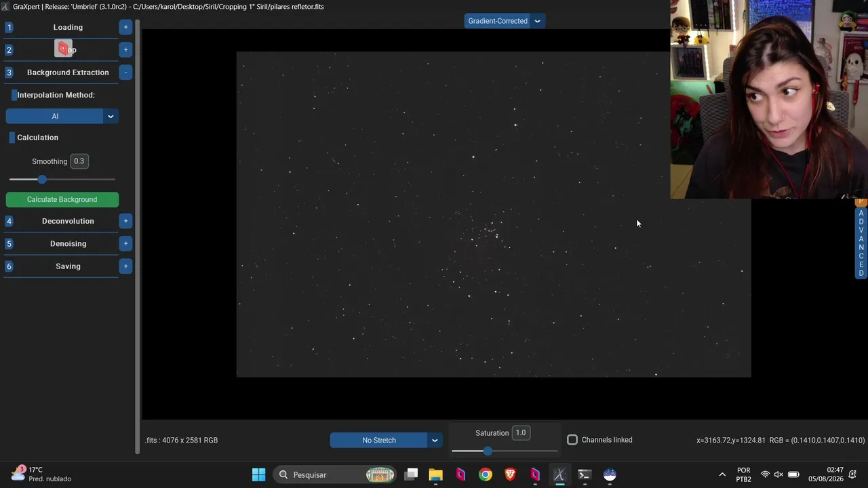
Task: Open Google Chrome from the taskbar
Action: click(486, 474)
